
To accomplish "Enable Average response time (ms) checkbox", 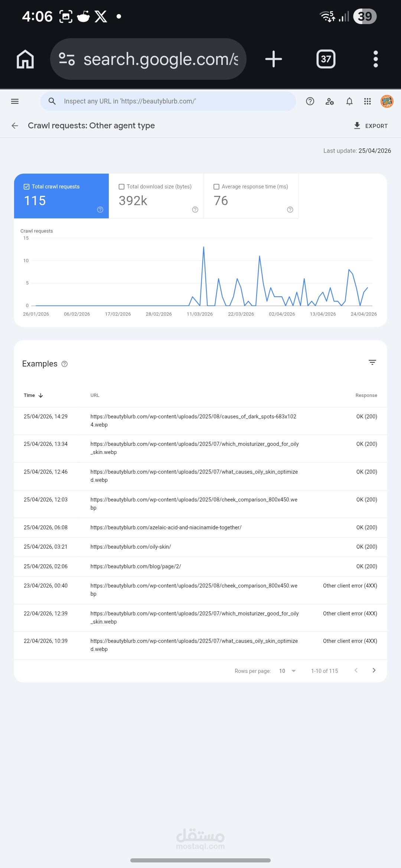I will (x=216, y=187).
